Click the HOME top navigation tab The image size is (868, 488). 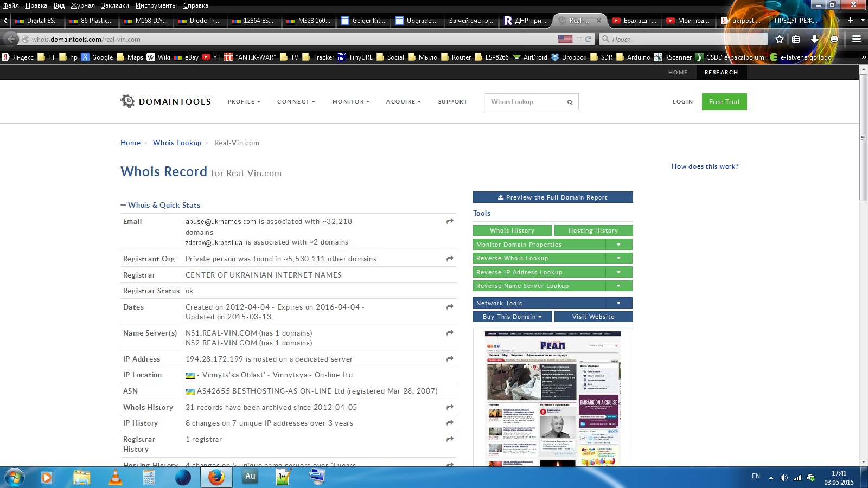pos(678,72)
